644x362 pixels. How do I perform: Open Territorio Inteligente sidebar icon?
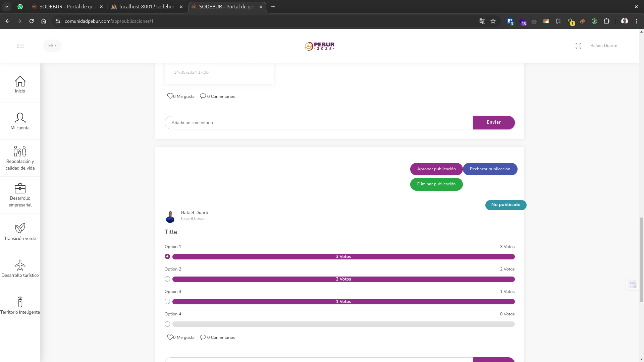(x=20, y=302)
